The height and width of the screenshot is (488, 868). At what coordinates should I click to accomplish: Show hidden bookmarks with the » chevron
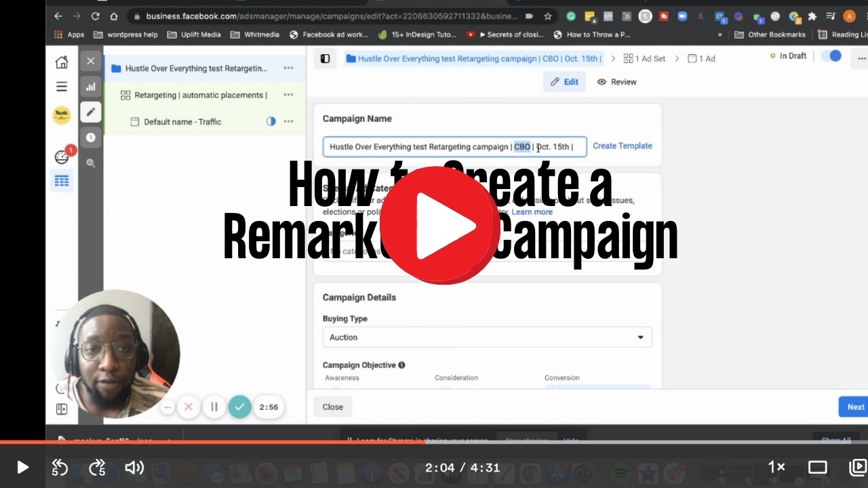[x=720, y=35]
